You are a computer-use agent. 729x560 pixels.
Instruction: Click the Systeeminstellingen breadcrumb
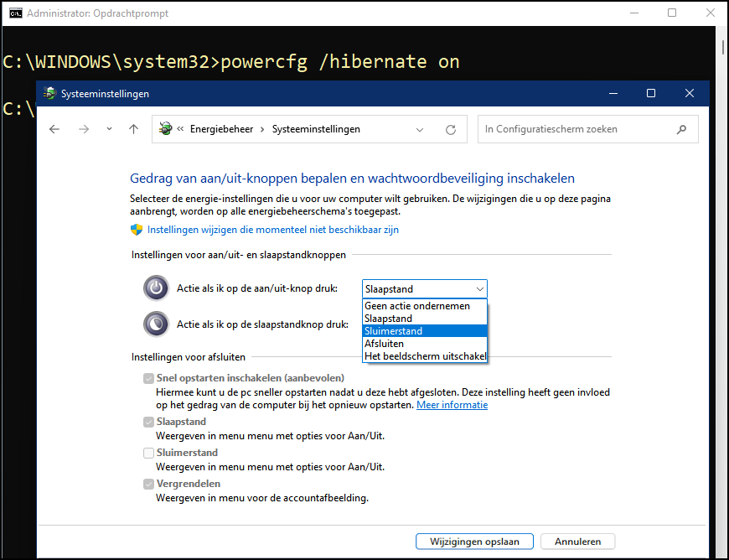click(x=316, y=129)
